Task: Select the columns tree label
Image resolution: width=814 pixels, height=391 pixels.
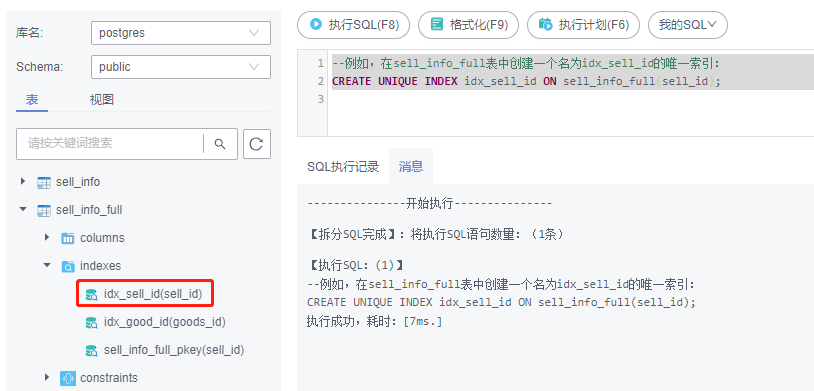Action: 102,238
